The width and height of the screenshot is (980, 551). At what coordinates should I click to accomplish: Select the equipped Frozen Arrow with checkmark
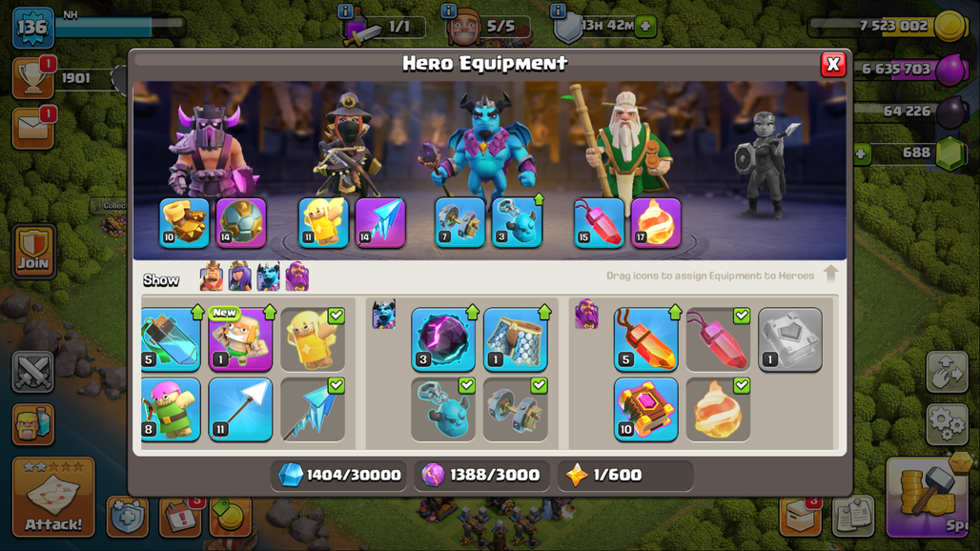point(313,410)
